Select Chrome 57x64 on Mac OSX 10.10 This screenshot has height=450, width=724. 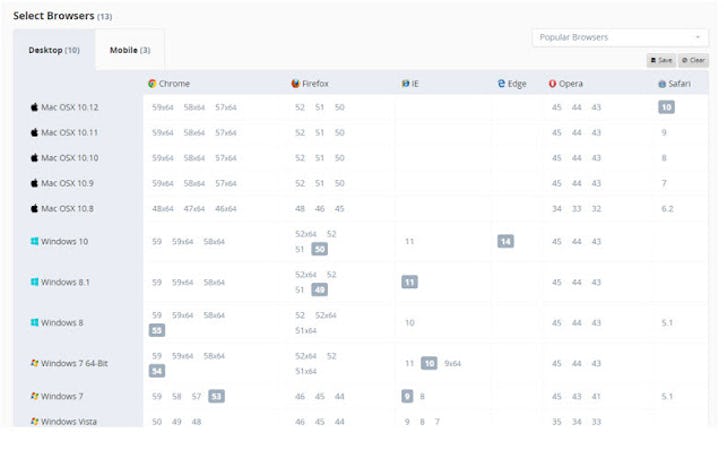[226, 158]
